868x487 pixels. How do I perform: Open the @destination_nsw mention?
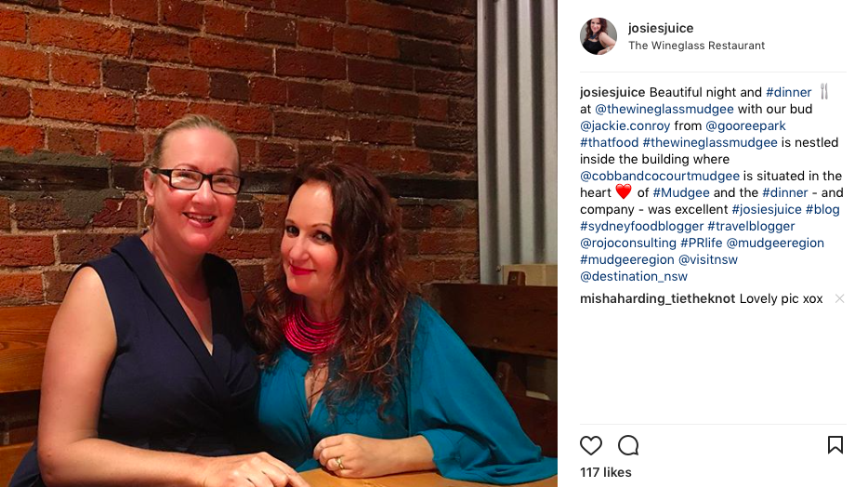pos(634,276)
